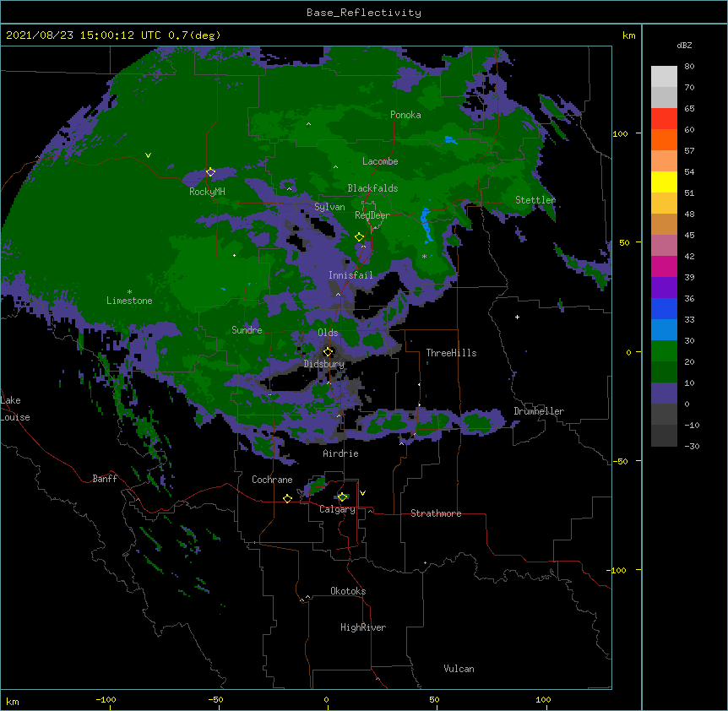
Task: Click the white cross marker north of Drumheller
Action: 517,317
